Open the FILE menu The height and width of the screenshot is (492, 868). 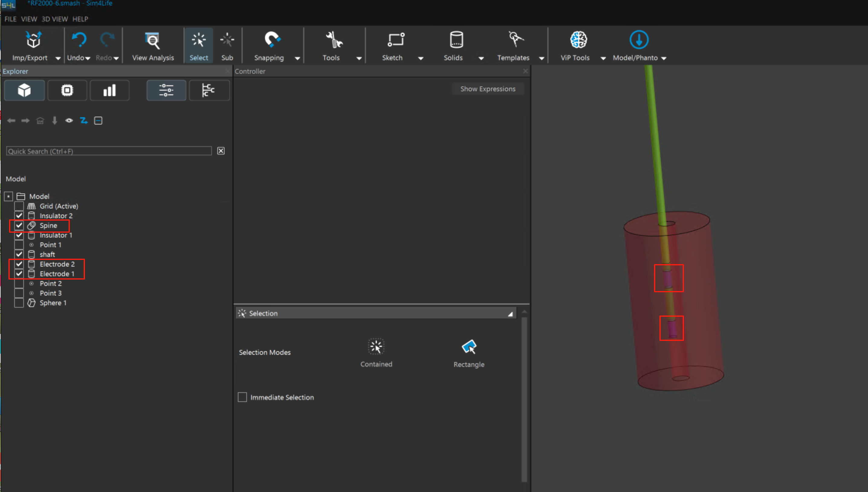[x=10, y=19]
